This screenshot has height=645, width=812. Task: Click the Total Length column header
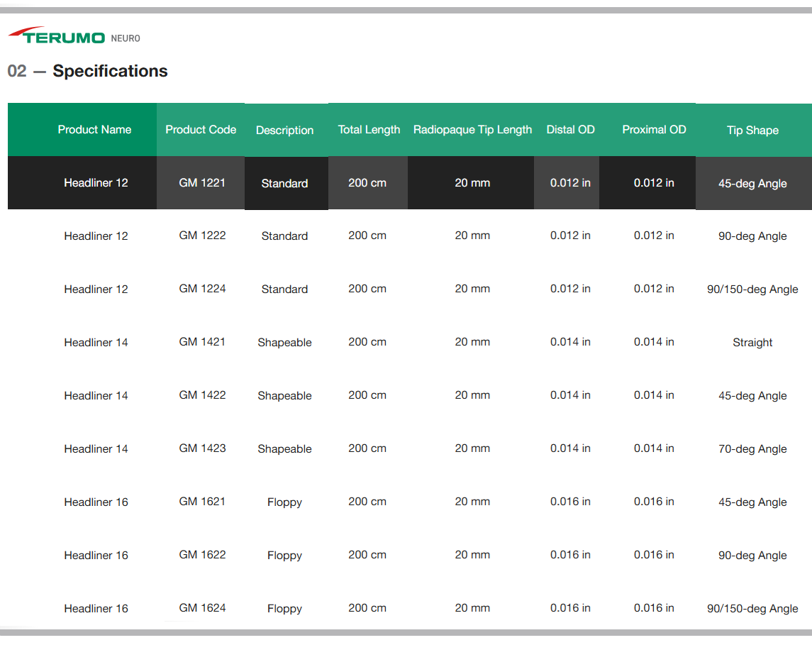[x=369, y=130]
